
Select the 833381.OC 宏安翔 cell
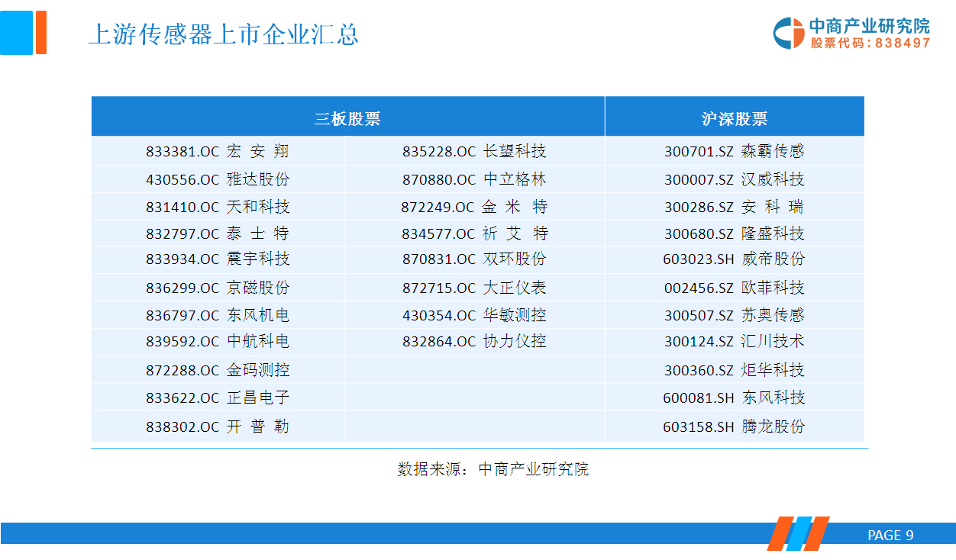218,151
